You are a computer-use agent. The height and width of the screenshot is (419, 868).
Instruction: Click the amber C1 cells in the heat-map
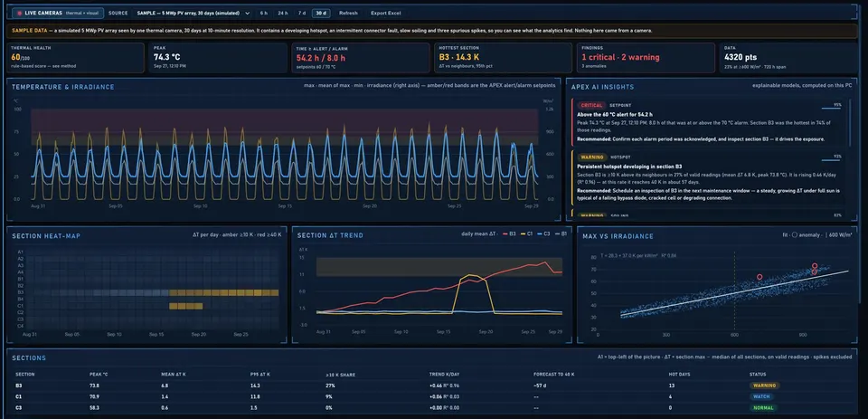[186, 306]
